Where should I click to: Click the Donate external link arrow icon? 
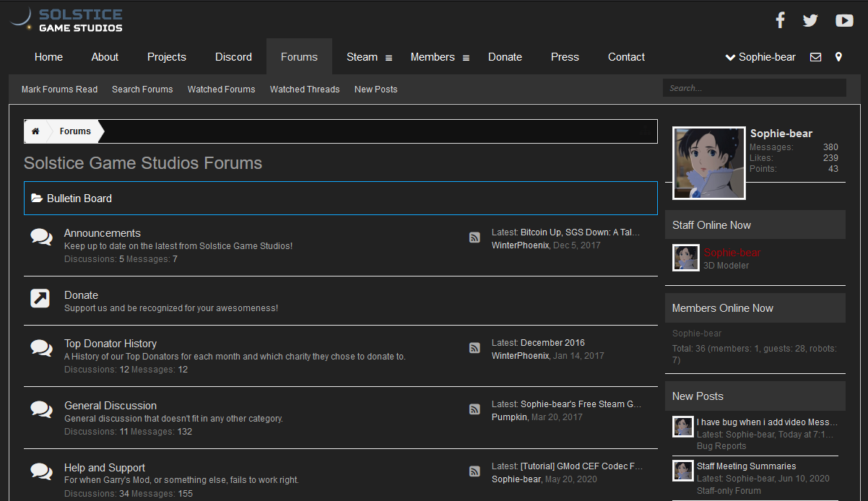click(x=40, y=298)
